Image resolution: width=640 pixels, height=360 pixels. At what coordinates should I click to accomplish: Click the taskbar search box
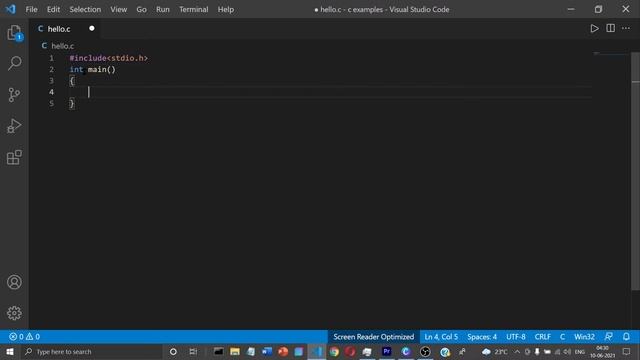[92, 351]
